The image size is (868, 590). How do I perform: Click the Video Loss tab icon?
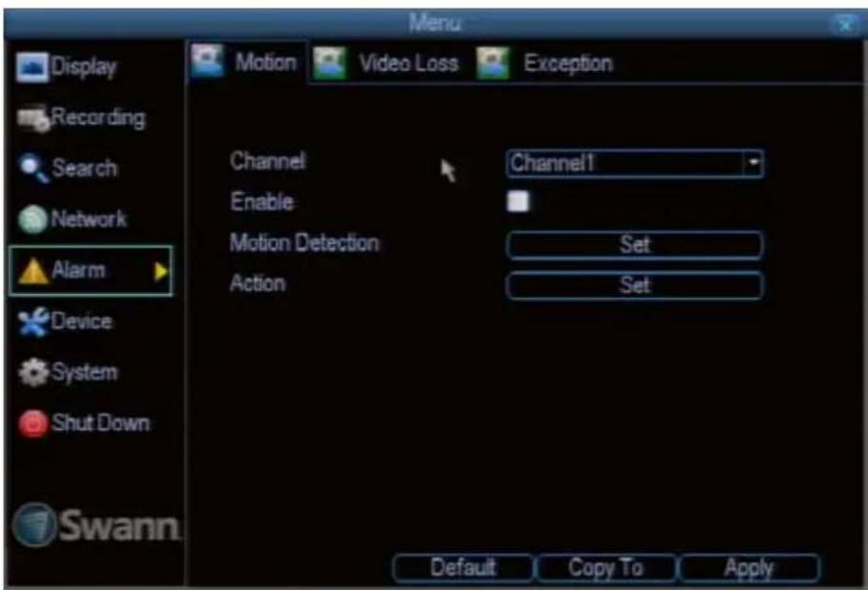click(x=329, y=63)
